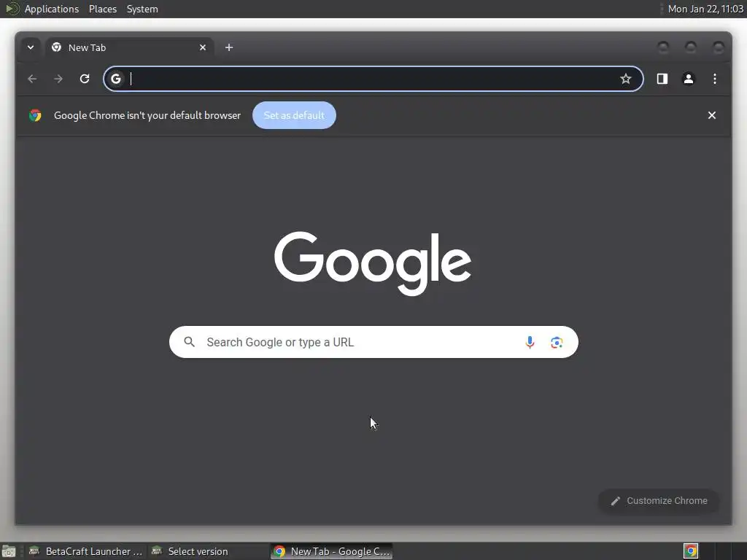The height and width of the screenshot is (560, 747).
Task: Click the top panel logo icon
Action: (x=12, y=9)
